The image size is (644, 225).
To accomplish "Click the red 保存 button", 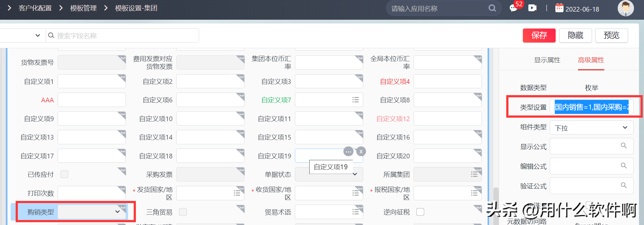I will tap(539, 35).
